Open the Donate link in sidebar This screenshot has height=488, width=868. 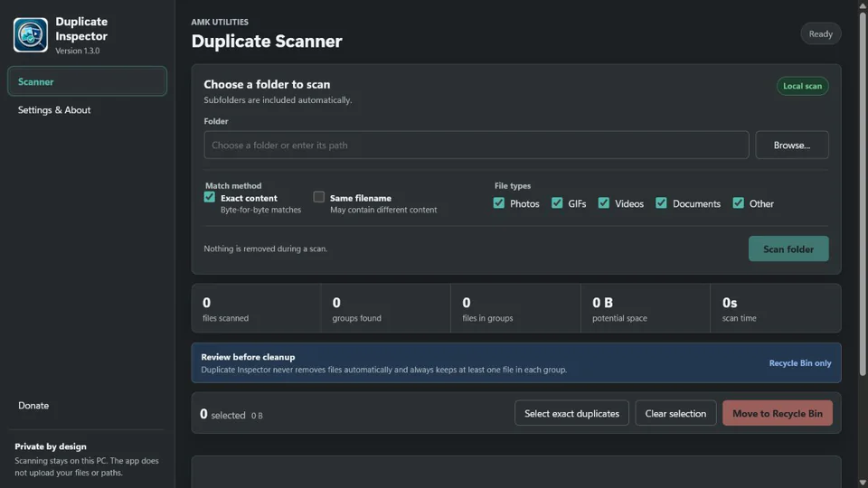point(33,406)
